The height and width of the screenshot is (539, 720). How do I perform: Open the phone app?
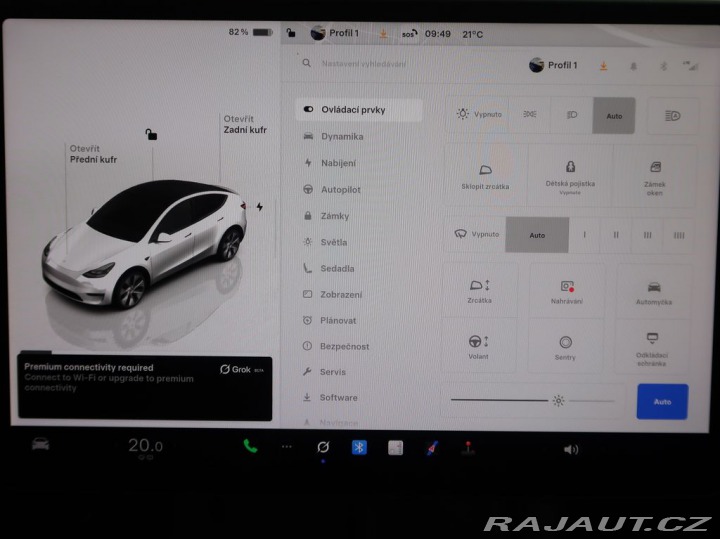click(x=250, y=446)
